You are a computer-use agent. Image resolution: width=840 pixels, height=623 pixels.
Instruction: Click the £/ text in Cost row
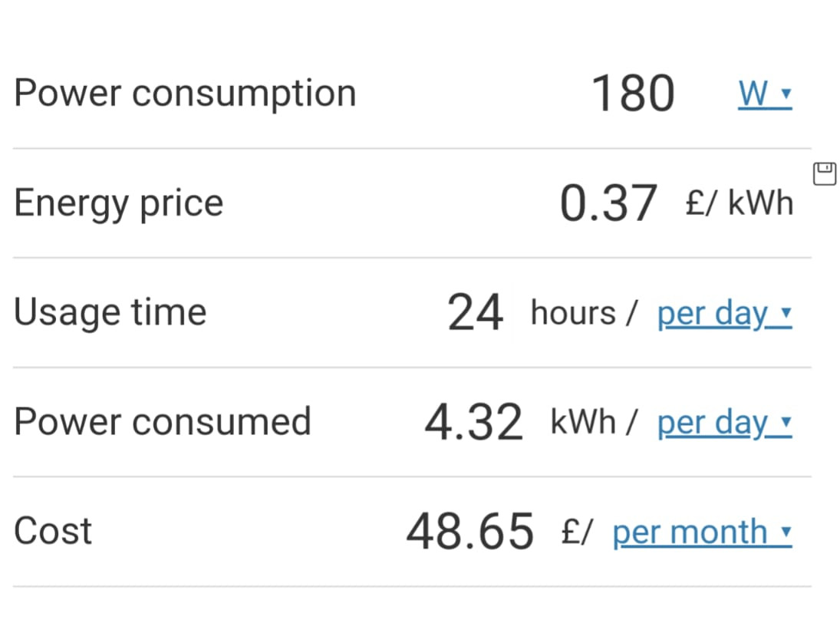[577, 532]
